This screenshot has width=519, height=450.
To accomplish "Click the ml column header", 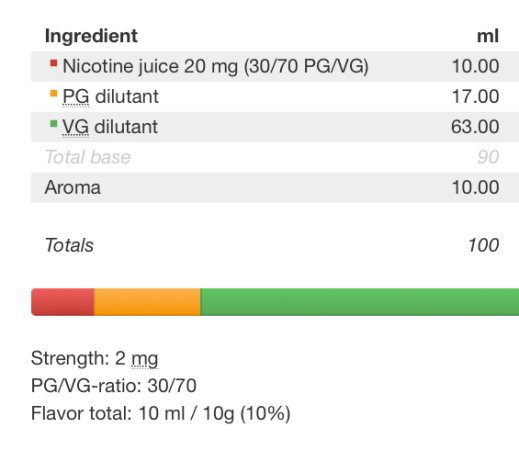I will coord(488,36).
